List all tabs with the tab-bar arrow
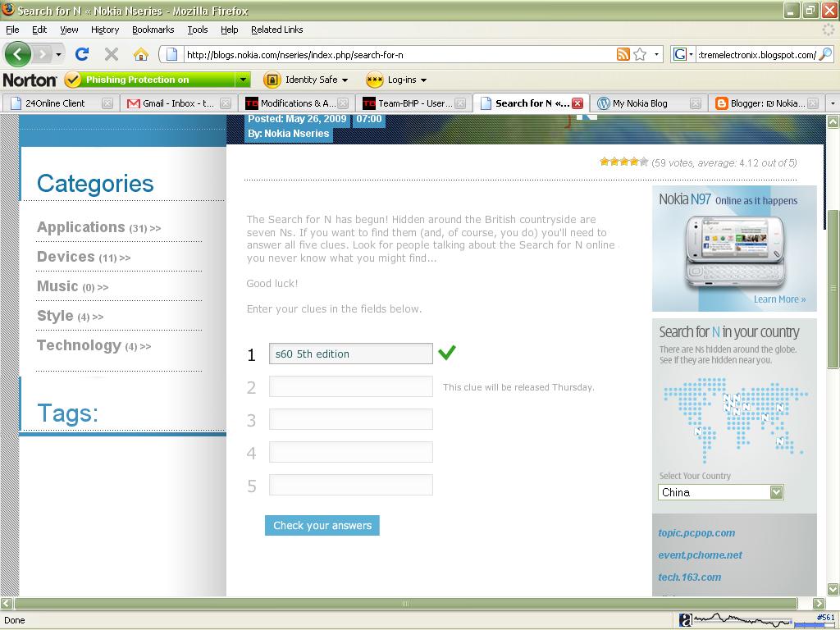The width and height of the screenshot is (840, 630). 833,103
